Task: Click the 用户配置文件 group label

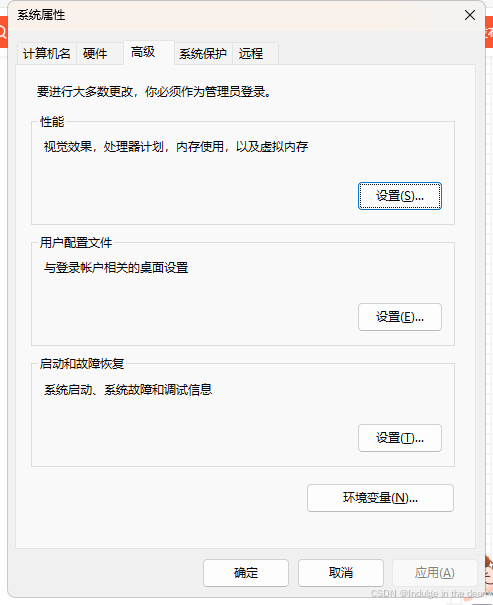Action: 76,243
